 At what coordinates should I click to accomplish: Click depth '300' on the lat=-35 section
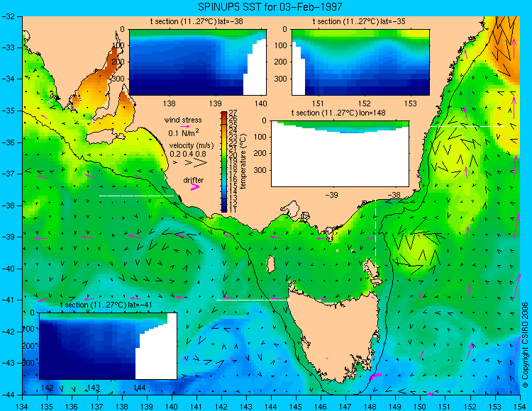[x=282, y=79]
